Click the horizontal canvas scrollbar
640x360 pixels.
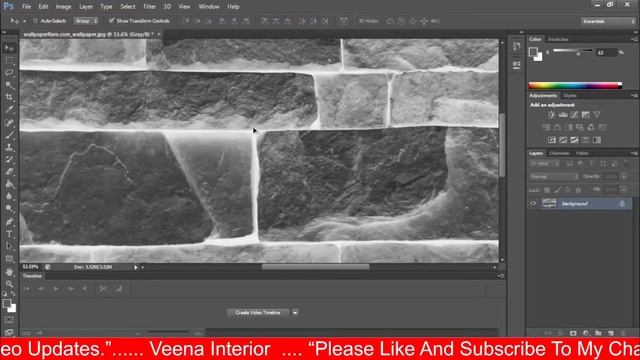coord(316,267)
